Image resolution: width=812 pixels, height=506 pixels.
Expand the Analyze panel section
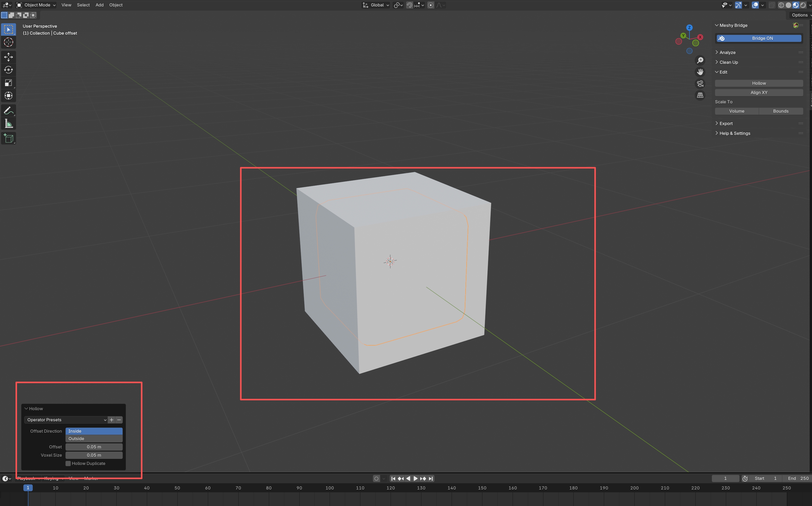[727, 52]
